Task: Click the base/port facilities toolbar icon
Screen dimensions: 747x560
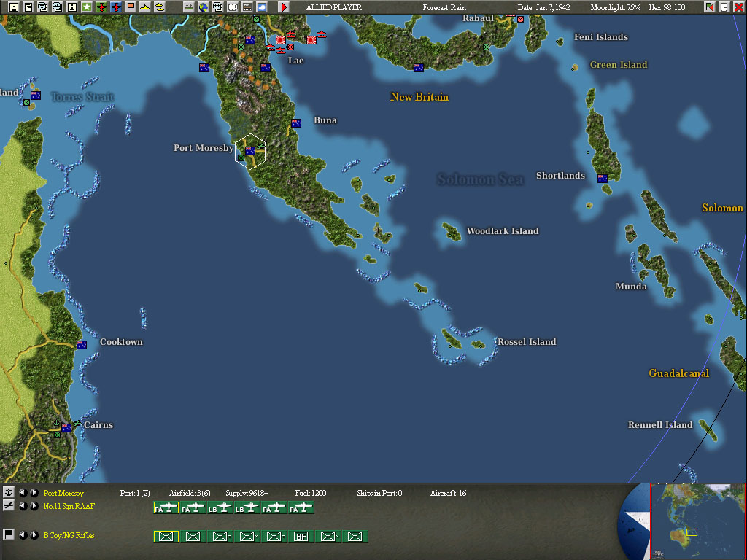Action: click(x=189, y=7)
